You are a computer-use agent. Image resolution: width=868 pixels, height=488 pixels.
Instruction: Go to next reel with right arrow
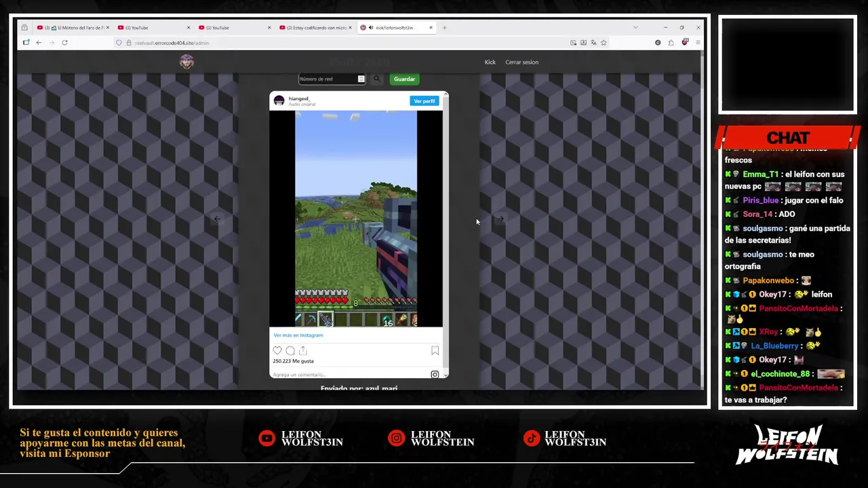click(500, 219)
